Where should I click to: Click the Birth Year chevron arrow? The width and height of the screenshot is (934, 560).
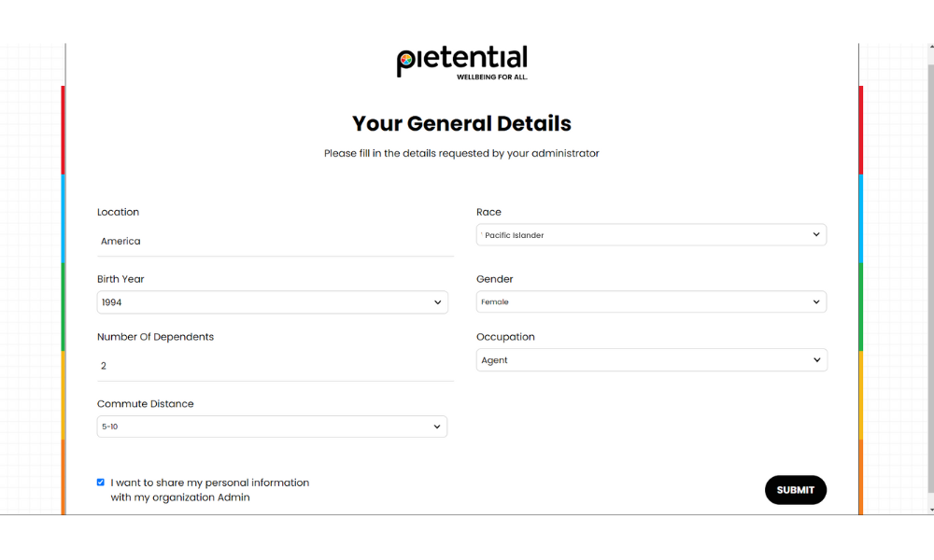pyautogui.click(x=437, y=302)
